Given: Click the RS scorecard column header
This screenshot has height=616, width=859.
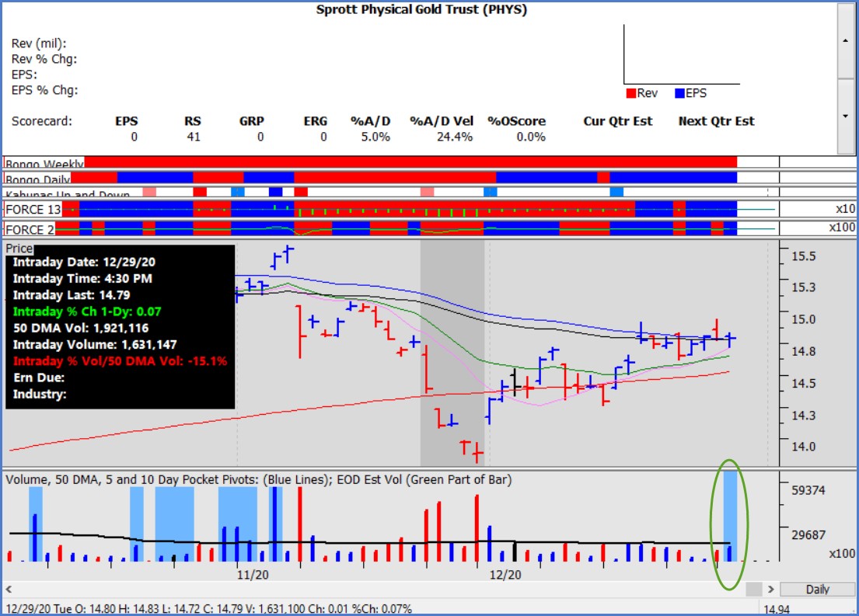Looking at the screenshot, I should (192, 121).
